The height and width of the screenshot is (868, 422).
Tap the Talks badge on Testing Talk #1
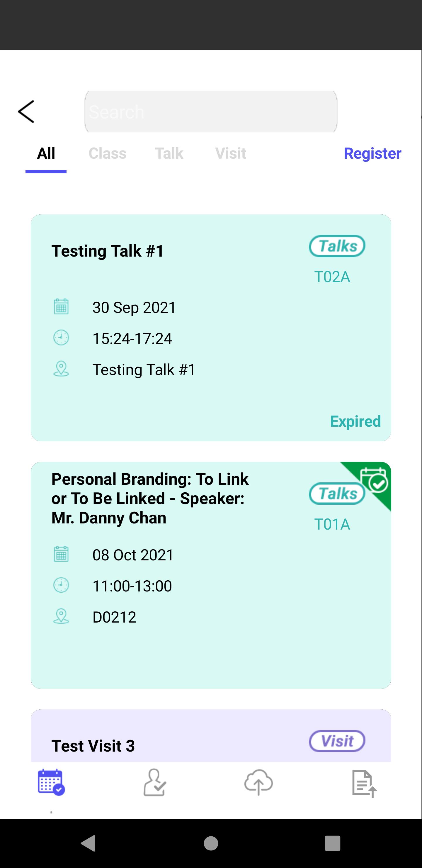tap(337, 246)
